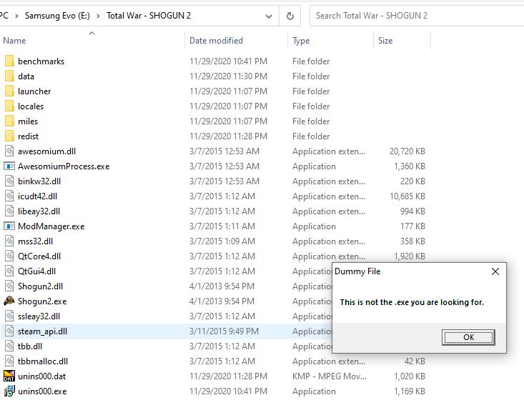Click the unins000.exe uninstaller icon
This screenshot has height=420, width=524.
tap(9, 391)
